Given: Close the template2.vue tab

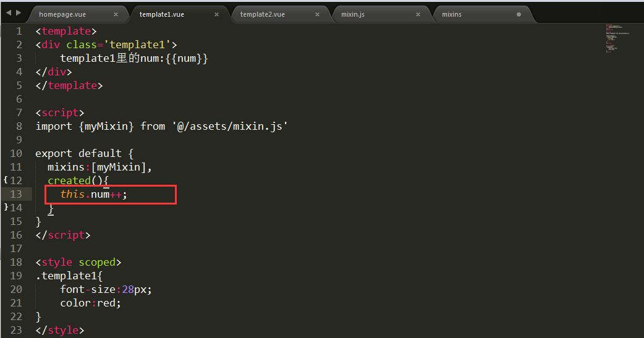Looking at the screenshot, I should (x=317, y=14).
